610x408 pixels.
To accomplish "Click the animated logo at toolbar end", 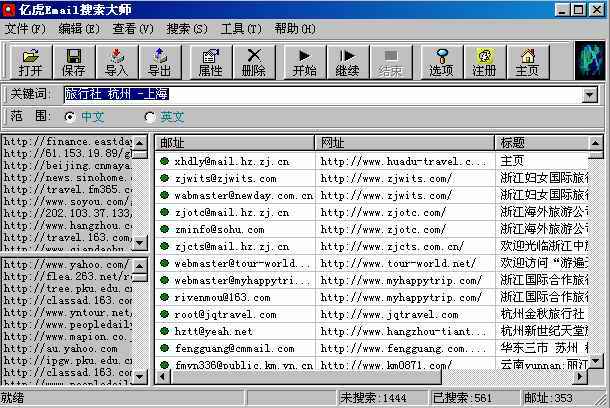I will point(590,61).
